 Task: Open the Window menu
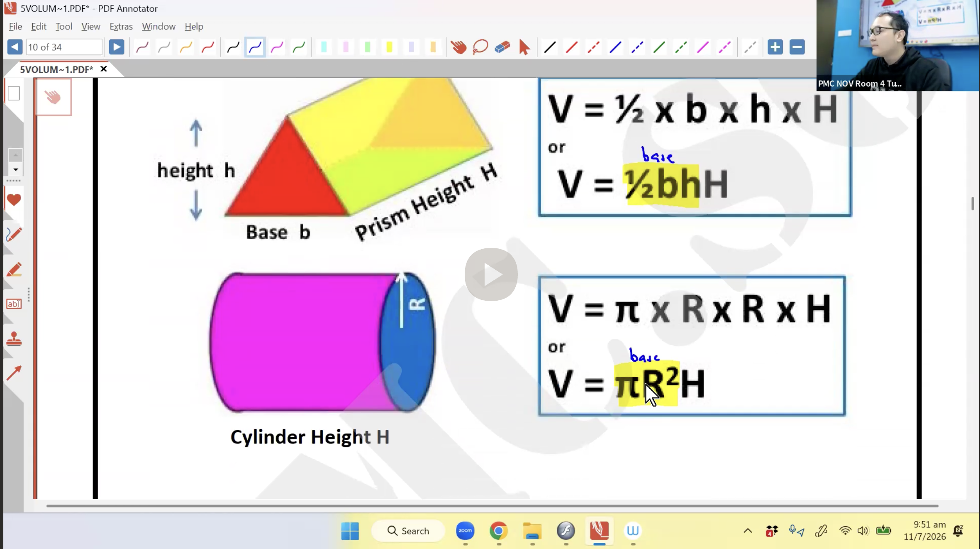pos(158,26)
